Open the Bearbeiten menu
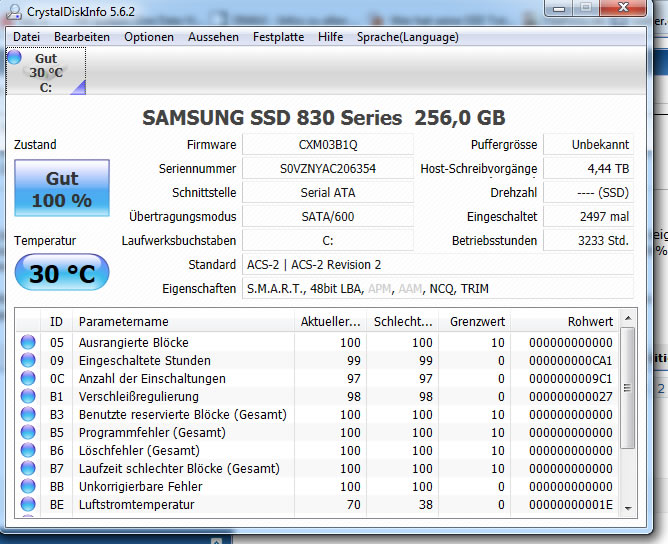This screenshot has height=544, width=668. point(82,37)
